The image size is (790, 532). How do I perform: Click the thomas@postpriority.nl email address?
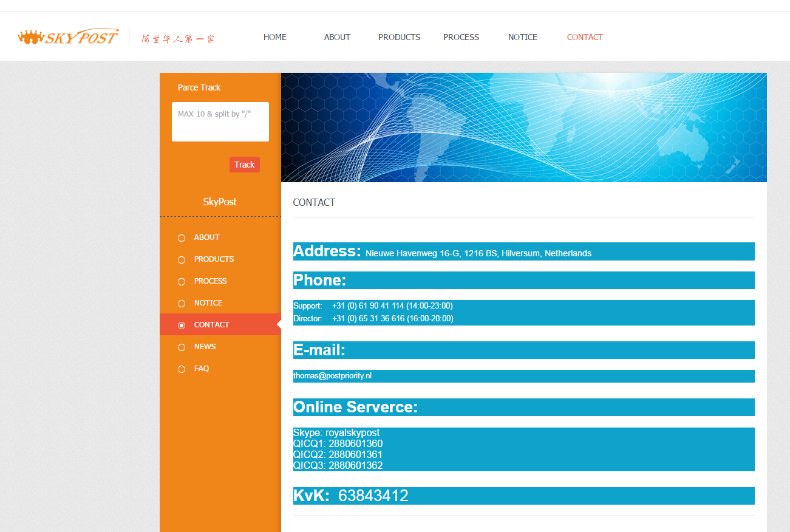332,376
